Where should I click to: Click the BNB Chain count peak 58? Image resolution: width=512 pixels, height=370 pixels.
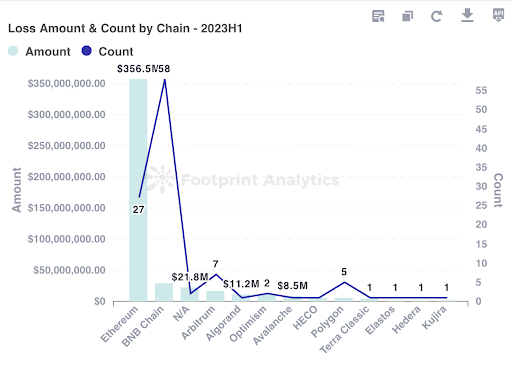[x=164, y=79]
